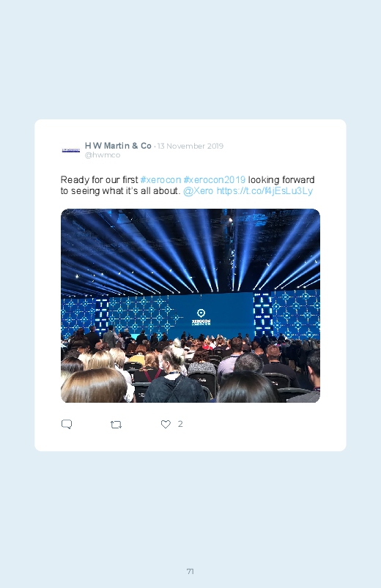Click the bright LED panel right of stage
Screen dimensions: 381x588
[x=263, y=315]
